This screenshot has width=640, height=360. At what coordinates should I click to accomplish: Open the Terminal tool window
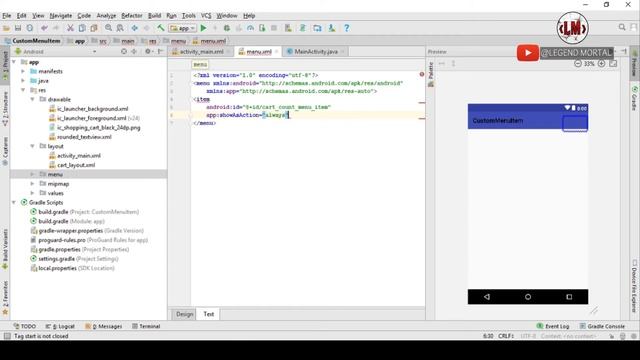pos(146,326)
